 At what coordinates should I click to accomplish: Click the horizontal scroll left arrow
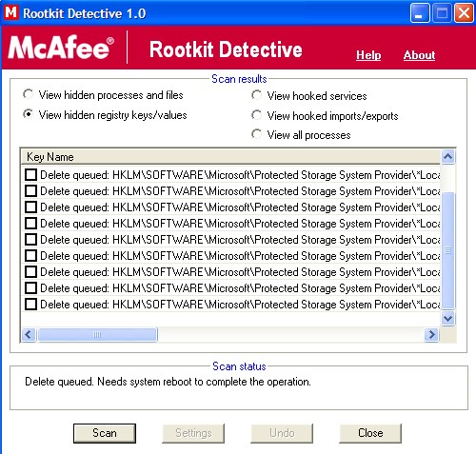coord(29,335)
